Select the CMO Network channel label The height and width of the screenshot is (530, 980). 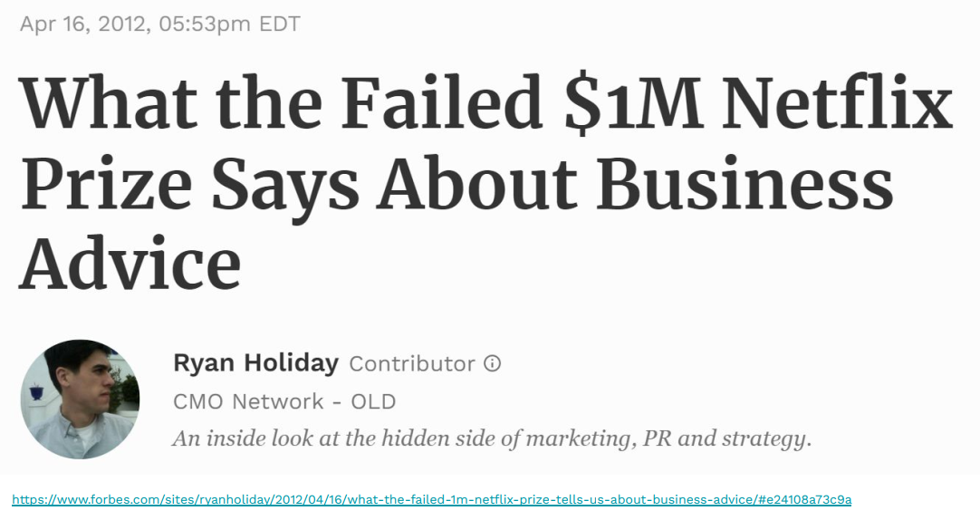(248, 401)
